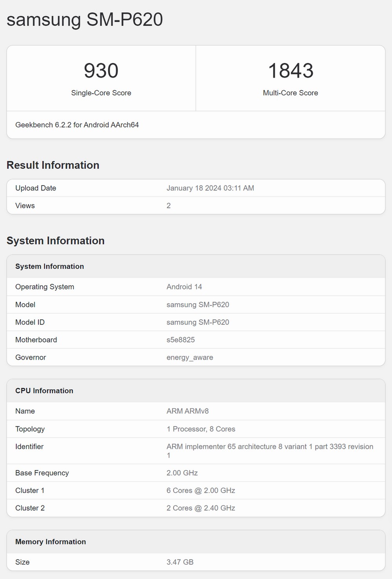Click the upload date value January 18 2024
Screen dimensions: 392x579
point(210,188)
